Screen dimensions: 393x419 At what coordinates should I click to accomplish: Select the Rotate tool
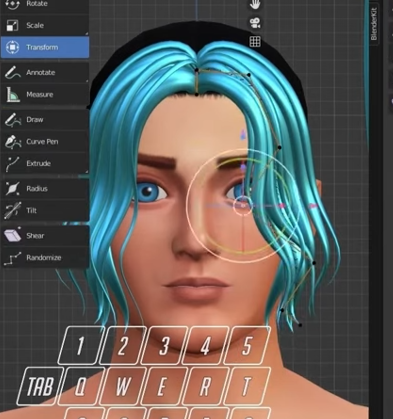(x=45, y=5)
